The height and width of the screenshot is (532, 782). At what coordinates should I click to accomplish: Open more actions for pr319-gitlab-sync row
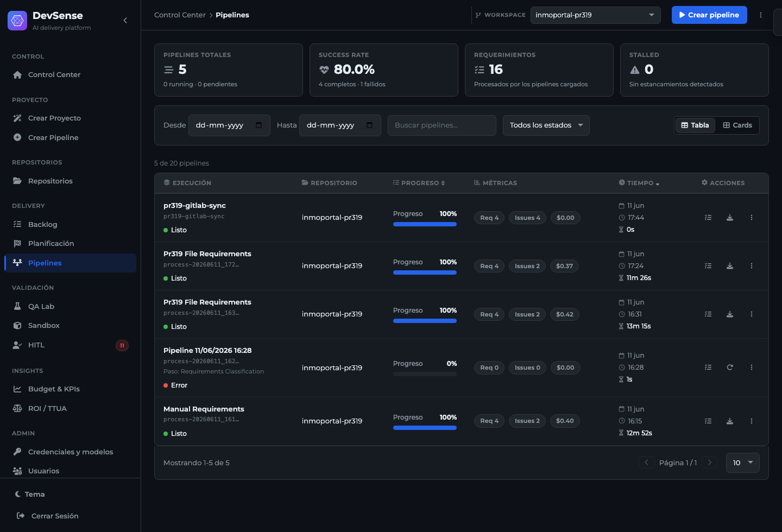[752, 218]
